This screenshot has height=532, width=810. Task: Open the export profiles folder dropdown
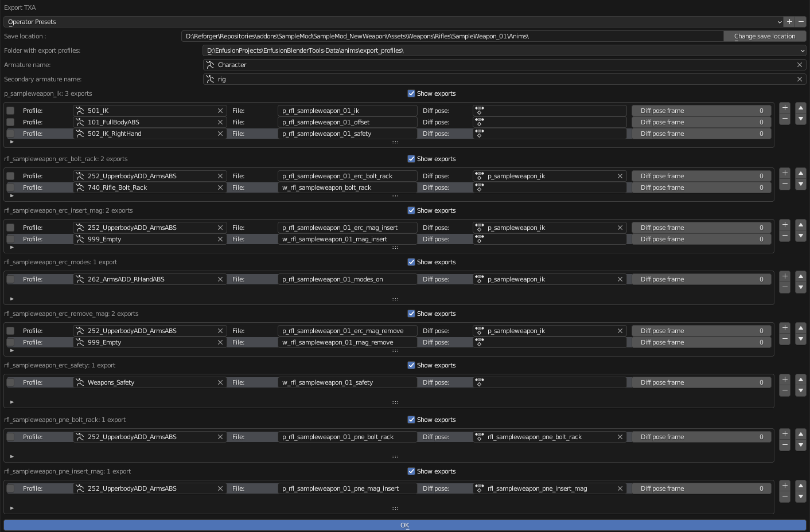[x=801, y=50]
